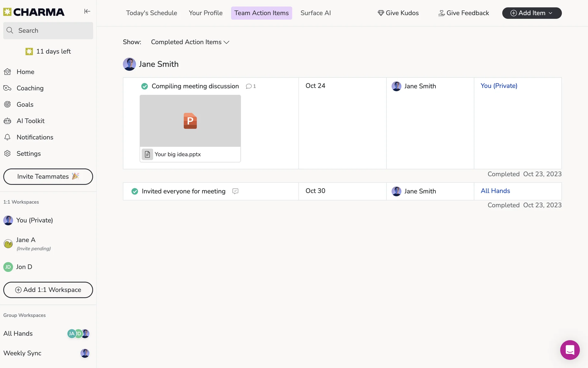Open the All Hands workspace link
This screenshot has height=368, width=588.
[x=495, y=191]
